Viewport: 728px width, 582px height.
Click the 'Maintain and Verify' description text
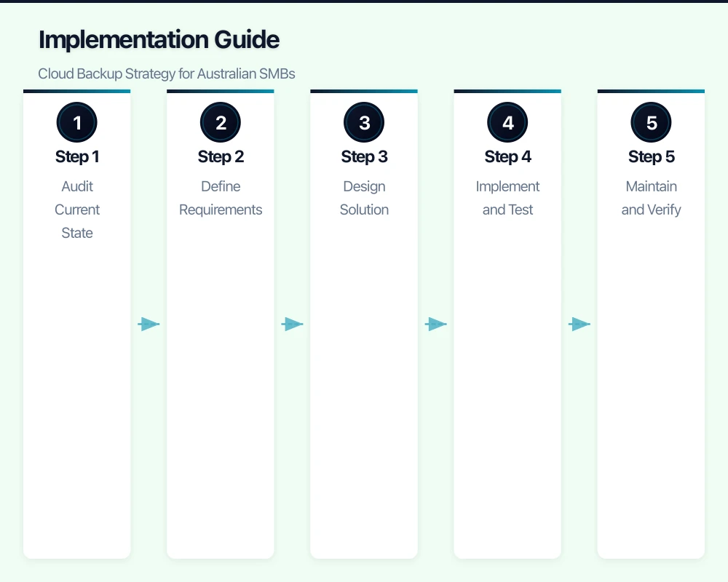click(x=651, y=198)
